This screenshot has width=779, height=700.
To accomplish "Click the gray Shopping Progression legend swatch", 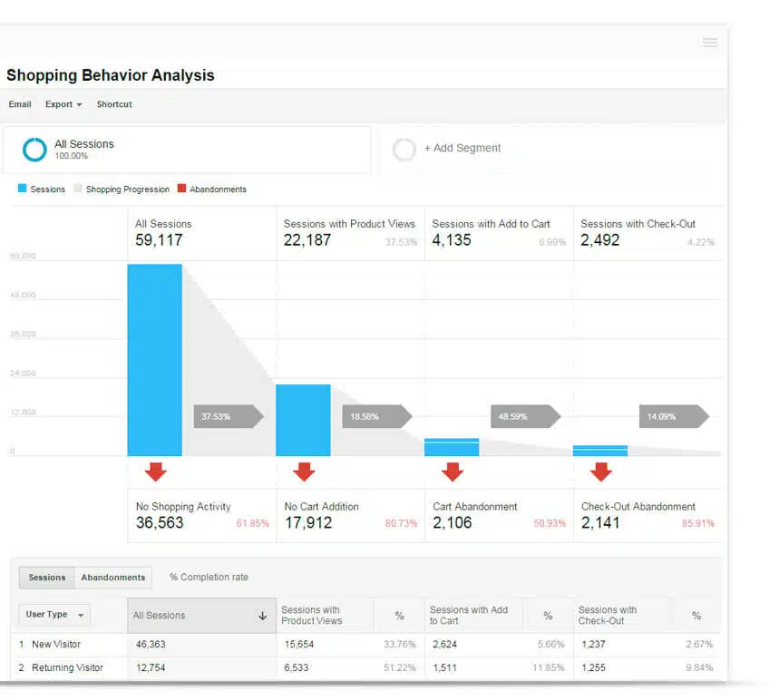I will [77, 189].
